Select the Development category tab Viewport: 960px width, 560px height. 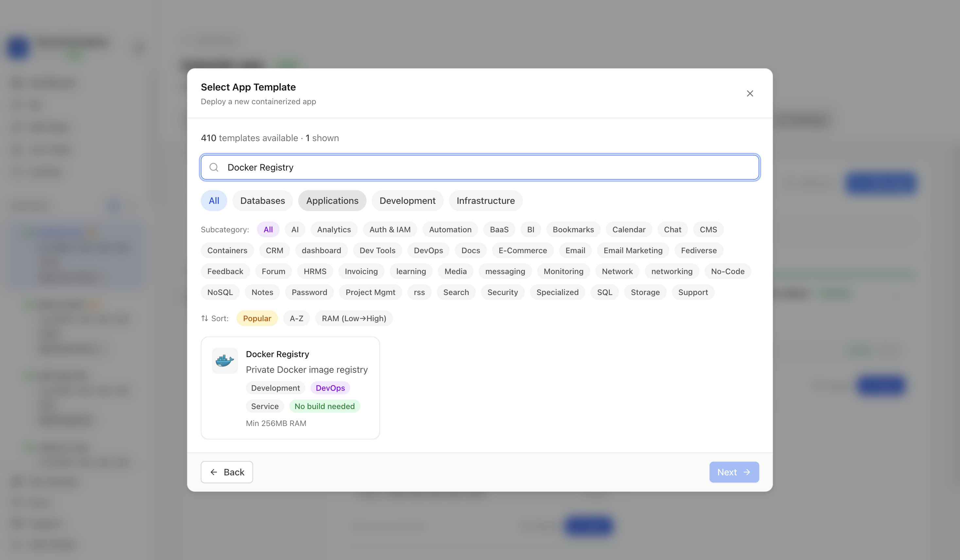click(407, 201)
